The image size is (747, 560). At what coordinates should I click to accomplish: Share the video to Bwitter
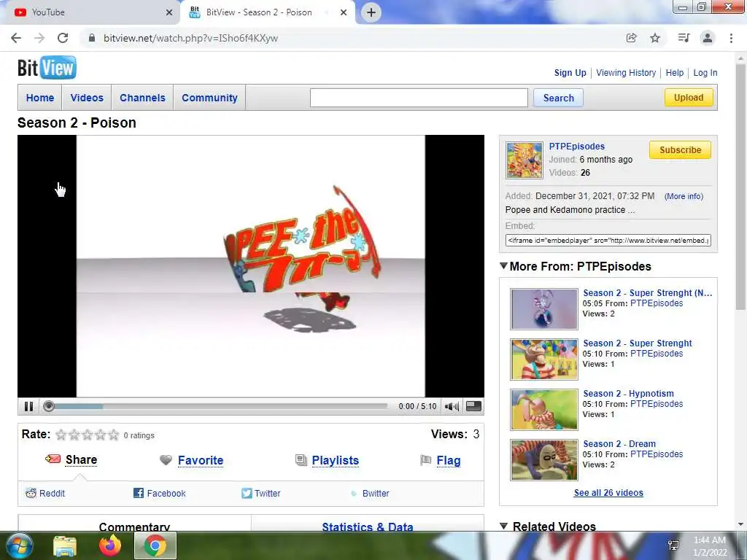tap(376, 494)
